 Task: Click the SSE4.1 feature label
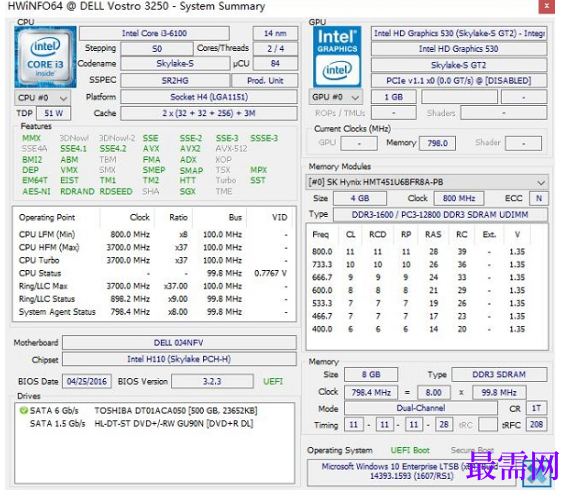click(x=73, y=149)
